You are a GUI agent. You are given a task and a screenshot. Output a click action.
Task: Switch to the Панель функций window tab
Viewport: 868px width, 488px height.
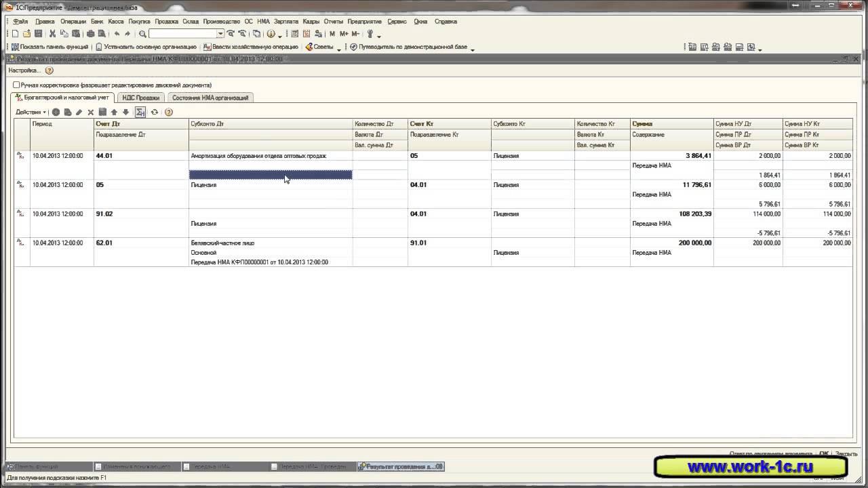48,466
